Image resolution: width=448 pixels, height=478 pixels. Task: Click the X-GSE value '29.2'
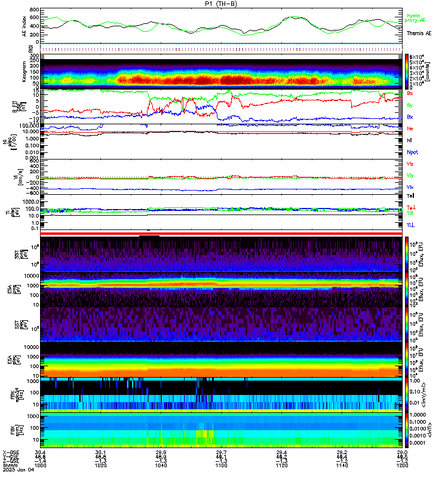[342, 452]
